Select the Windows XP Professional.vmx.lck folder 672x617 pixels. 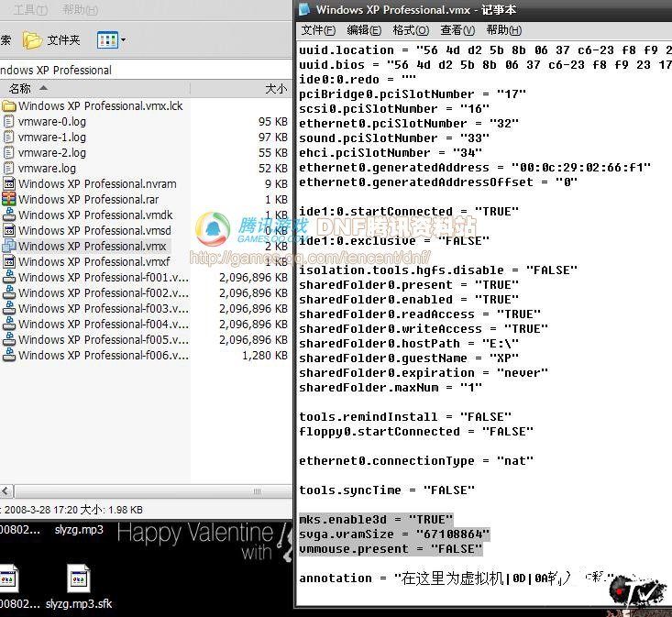(100, 106)
